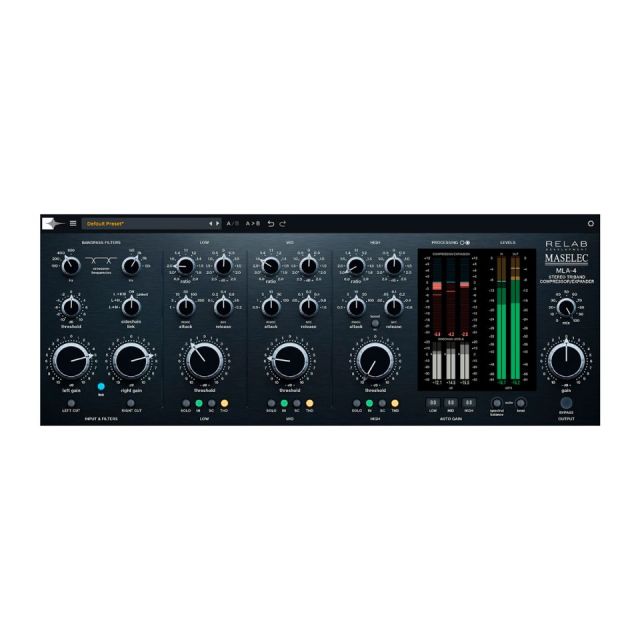Click the red compression/expansion meter display
This screenshot has height=640, width=640.
tap(451, 295)
